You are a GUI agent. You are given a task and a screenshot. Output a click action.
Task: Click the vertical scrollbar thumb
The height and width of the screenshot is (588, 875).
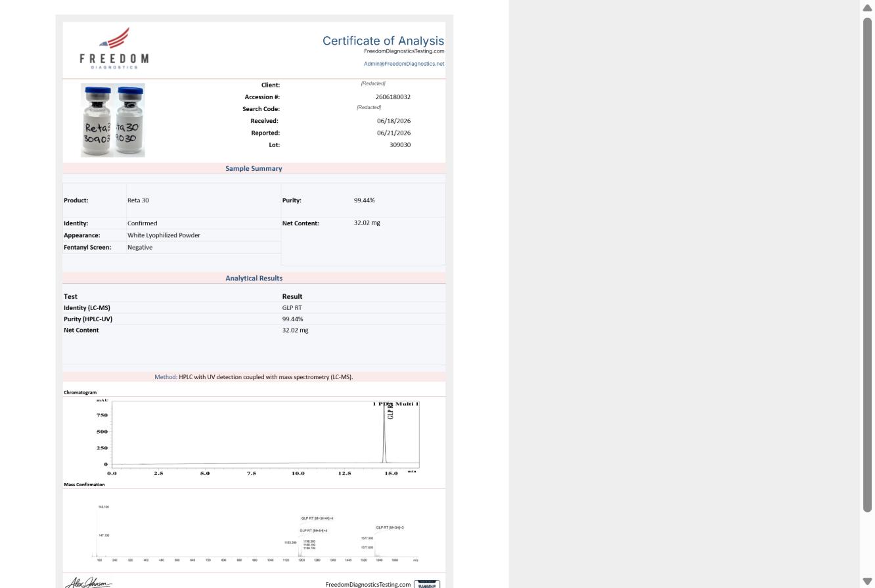867,264
